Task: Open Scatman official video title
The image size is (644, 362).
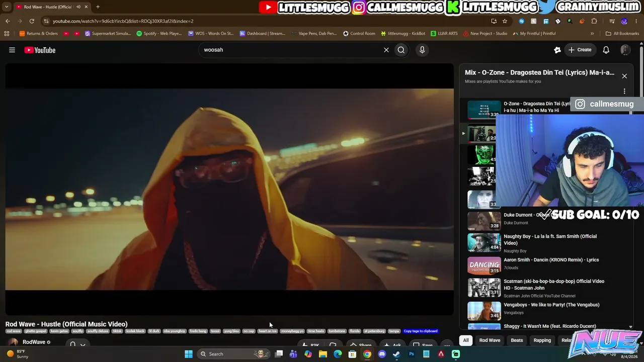Action: click(554, 285)
